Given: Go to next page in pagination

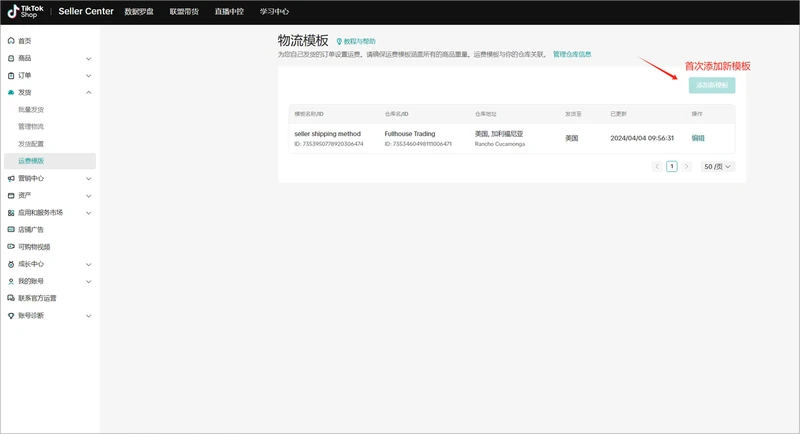Looking at the screenshot, I should point(686,166).
